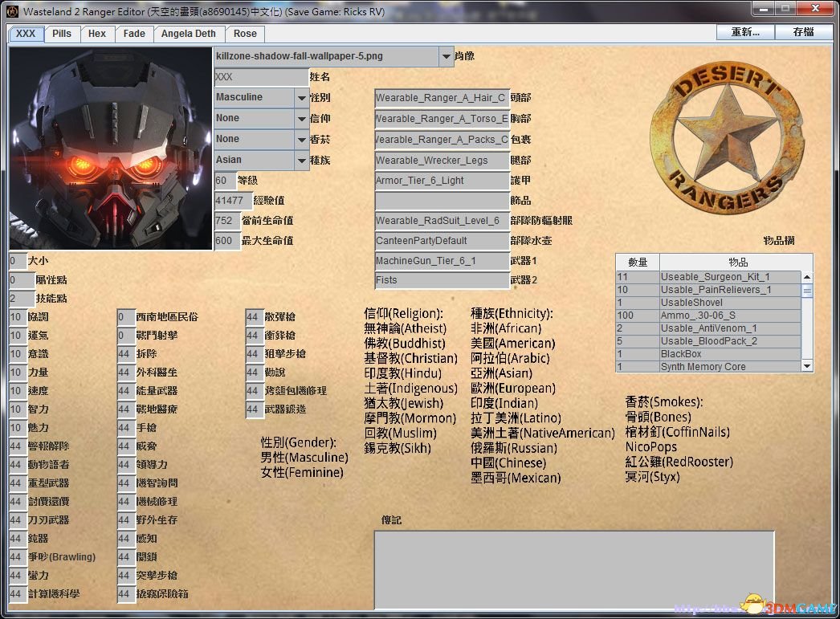Click the inventory list scroll-down arrow
The height and width of the screenshot is (619, 840).
(x=807, y=366)
